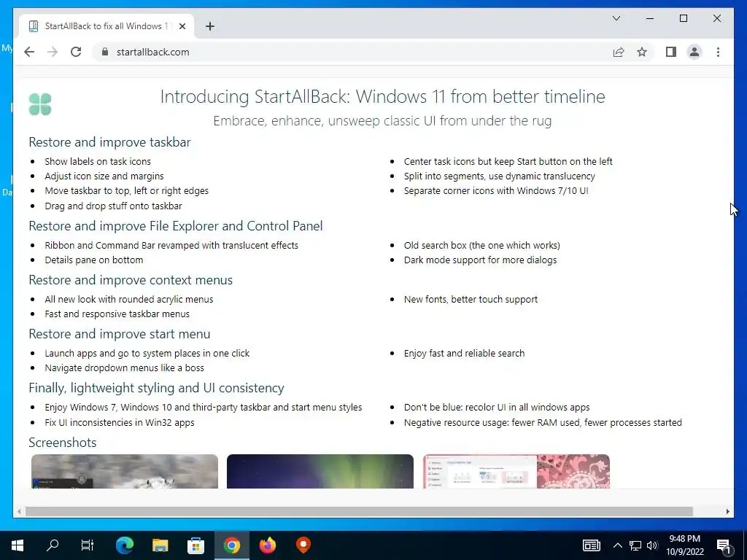Open the notification center icon

pyautogui.click(x=724, y=545)
